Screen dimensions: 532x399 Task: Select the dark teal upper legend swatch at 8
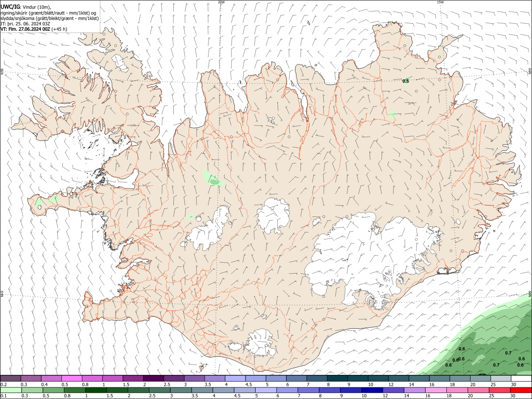click(337, 378)
